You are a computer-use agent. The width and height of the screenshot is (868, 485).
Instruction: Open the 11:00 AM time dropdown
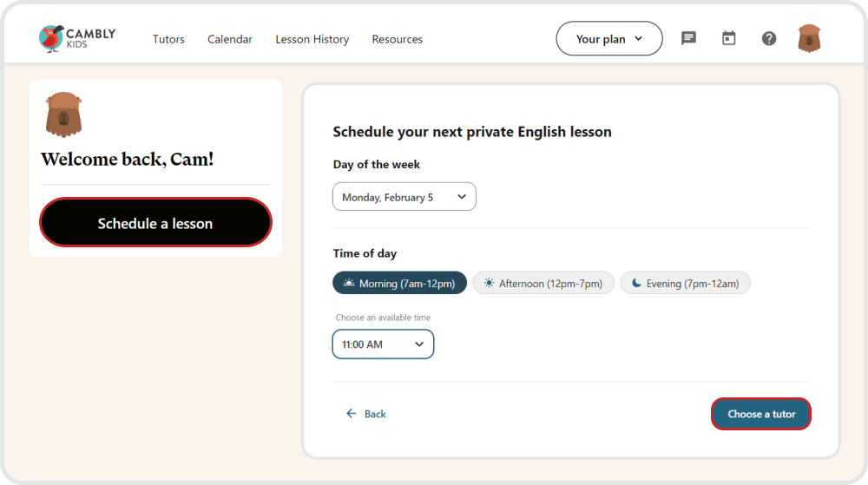[x=383, y=344]
